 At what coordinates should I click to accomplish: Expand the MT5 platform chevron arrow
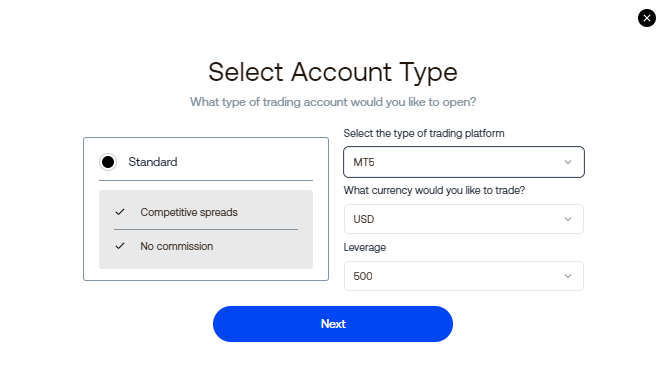(x=567, y=162)
